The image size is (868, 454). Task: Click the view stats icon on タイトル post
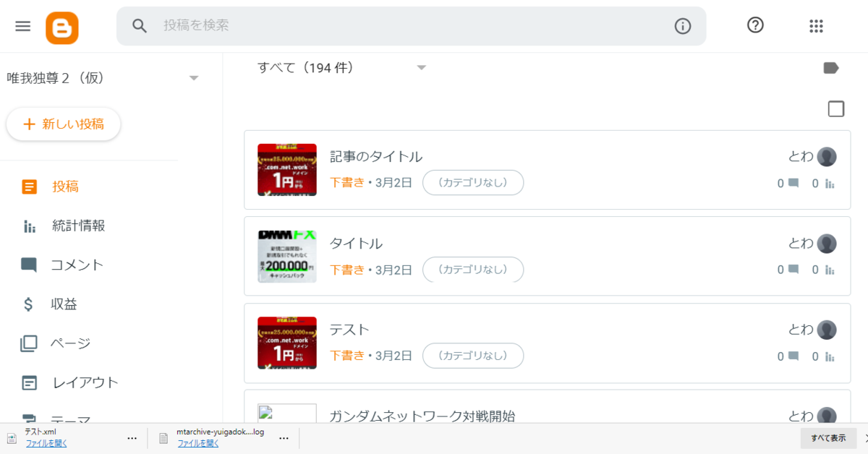[x=830, y=270]
